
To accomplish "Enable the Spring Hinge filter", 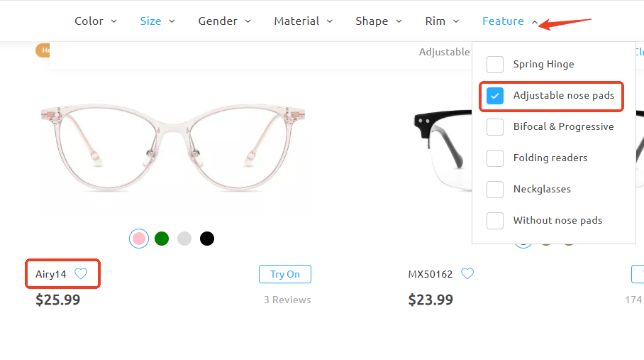I will 495,65.
